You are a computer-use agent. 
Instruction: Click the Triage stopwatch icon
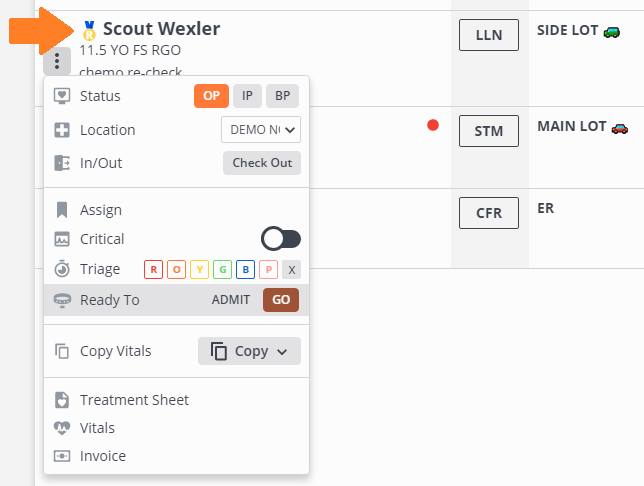(x=62, y=269)
